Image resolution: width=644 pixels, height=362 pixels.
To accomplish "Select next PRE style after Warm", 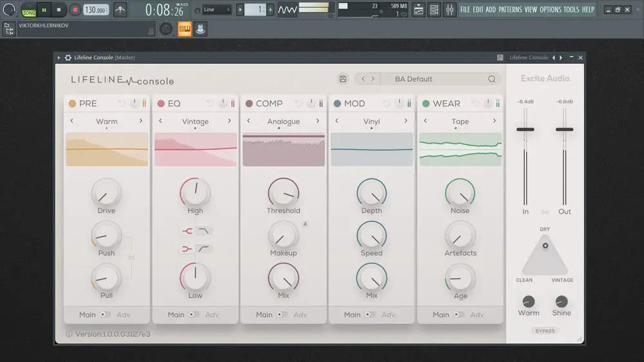I will pos(141,121).
